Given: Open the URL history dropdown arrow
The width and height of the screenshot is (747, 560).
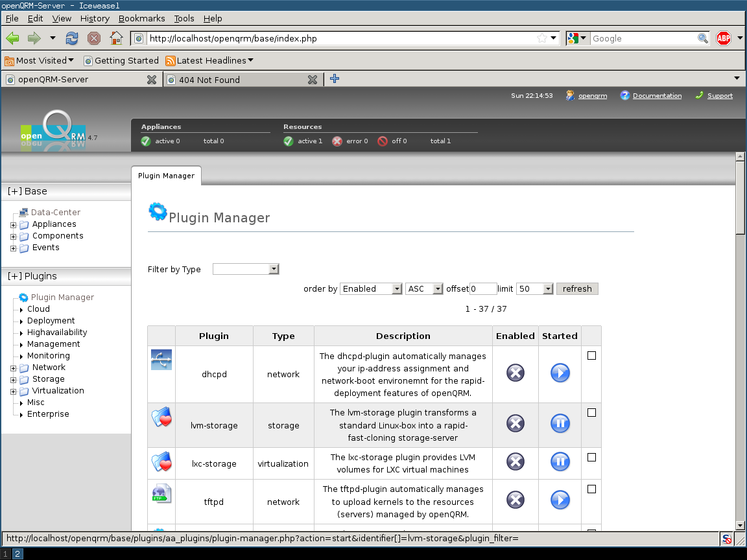Looking at the screenshot, I should coord(553,38).
